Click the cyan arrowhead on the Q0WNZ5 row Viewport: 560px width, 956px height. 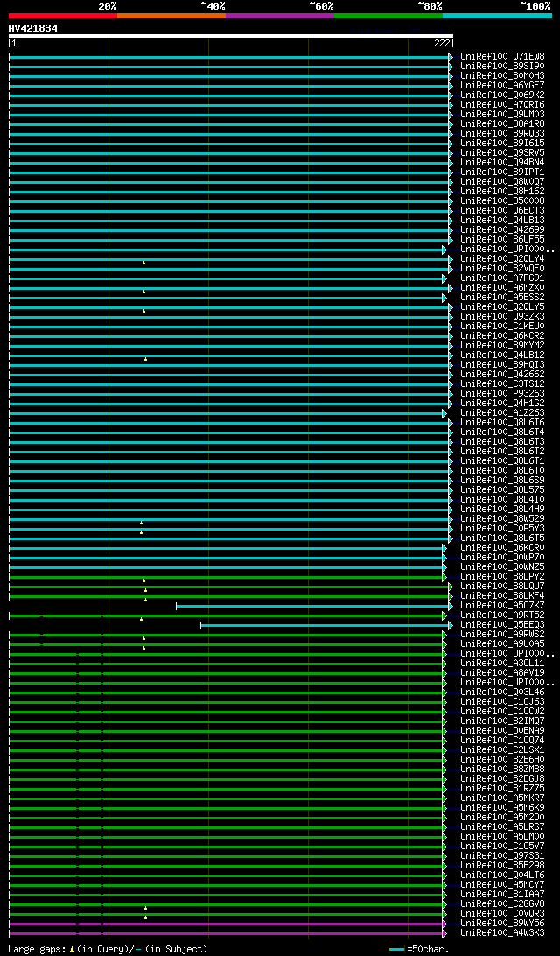click(x=444, y=567)
